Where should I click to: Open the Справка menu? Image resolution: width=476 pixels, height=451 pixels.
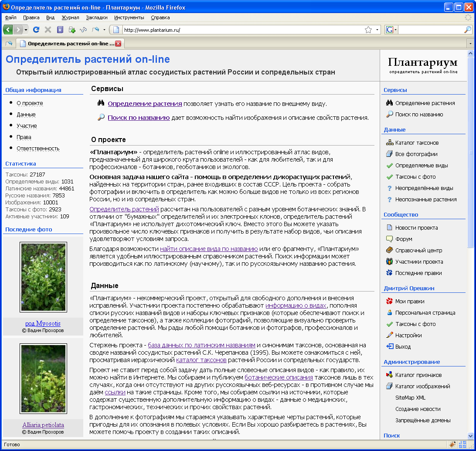tap(160, 17)
